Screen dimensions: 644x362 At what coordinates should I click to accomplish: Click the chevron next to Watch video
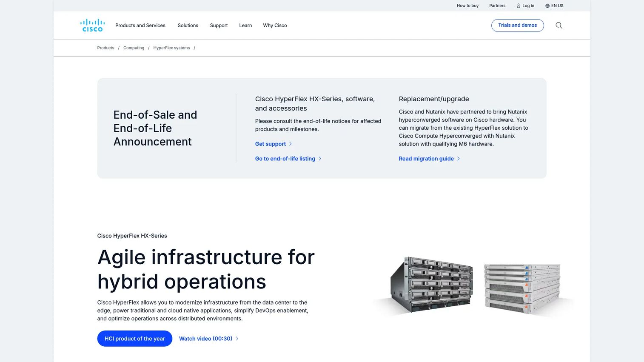pyautogui.click(x=237, y=339)
